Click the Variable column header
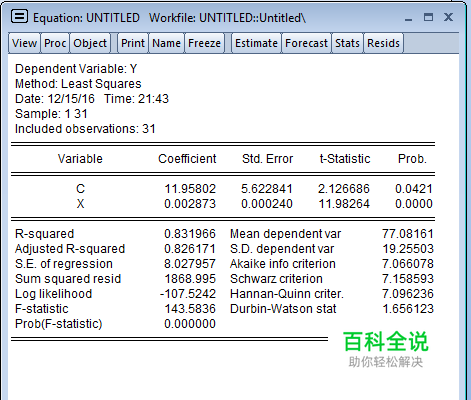The width and height of the screenshot is (471, 400). (x=80, y=159)
